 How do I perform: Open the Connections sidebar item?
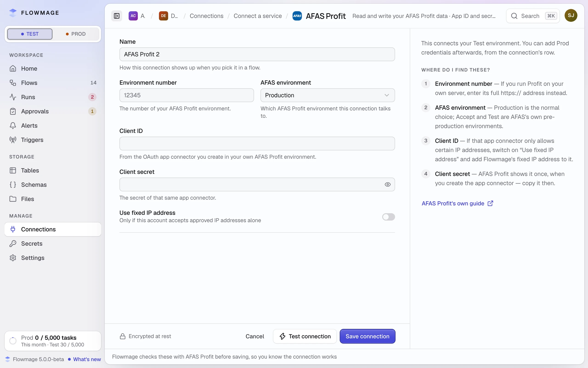[x=53, y=229]
